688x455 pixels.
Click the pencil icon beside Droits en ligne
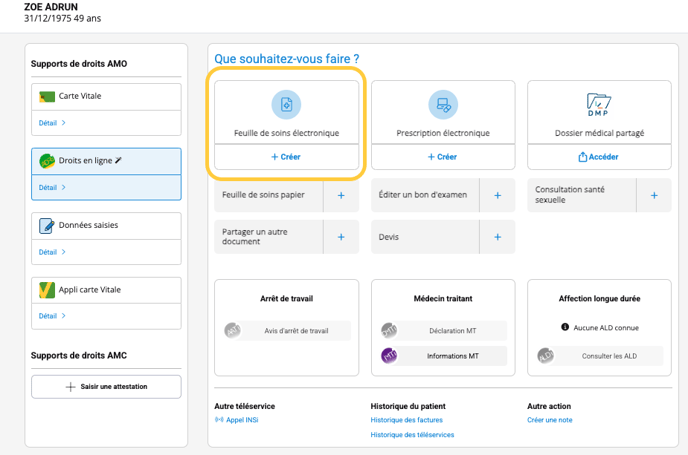click(119, 160)
